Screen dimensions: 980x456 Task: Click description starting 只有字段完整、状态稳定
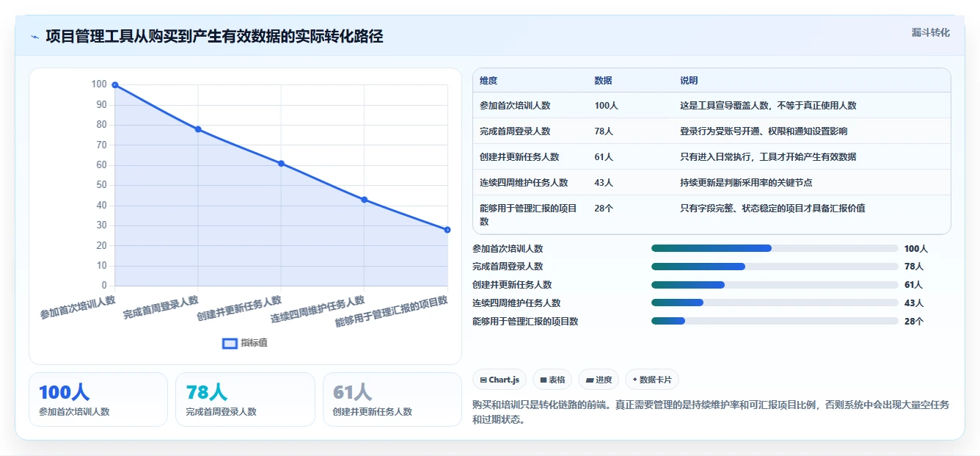[772, 209]
